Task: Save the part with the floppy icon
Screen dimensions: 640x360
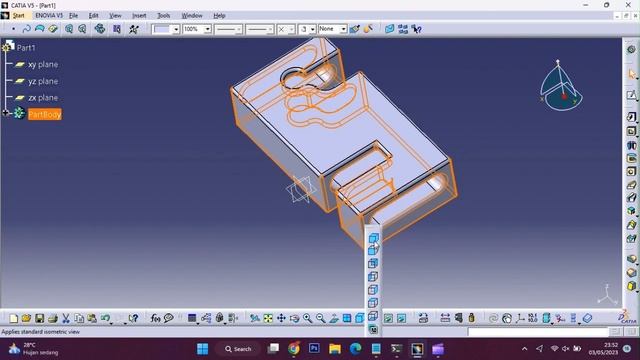Action: coord(40,318)
